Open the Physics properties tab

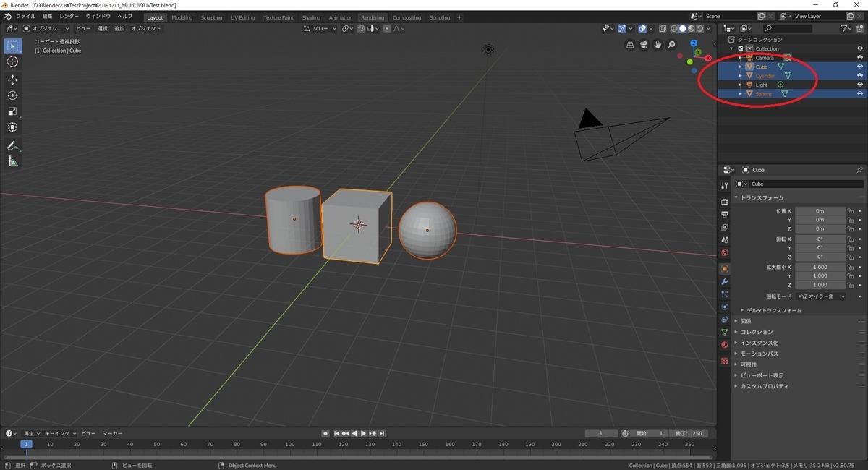click(x=724, y=307)
